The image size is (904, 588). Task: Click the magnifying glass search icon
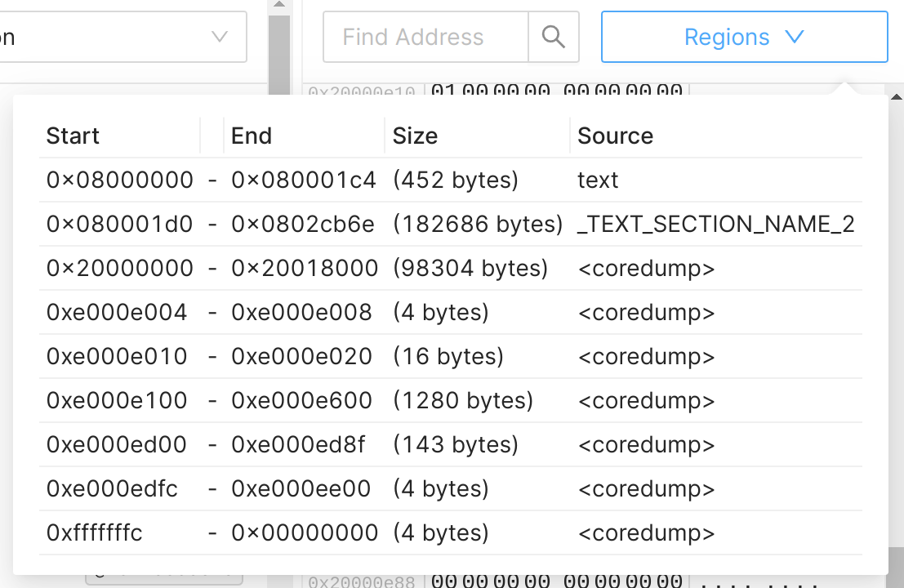(554, 37)
